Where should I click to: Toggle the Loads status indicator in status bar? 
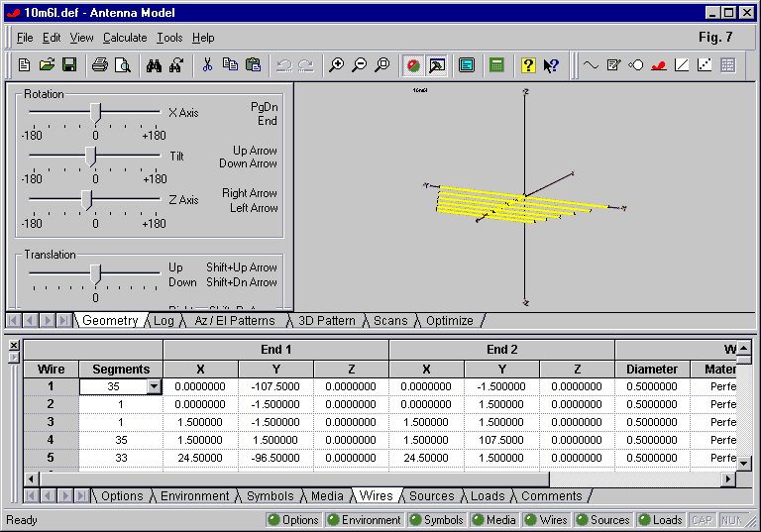(x=659, y=520)
